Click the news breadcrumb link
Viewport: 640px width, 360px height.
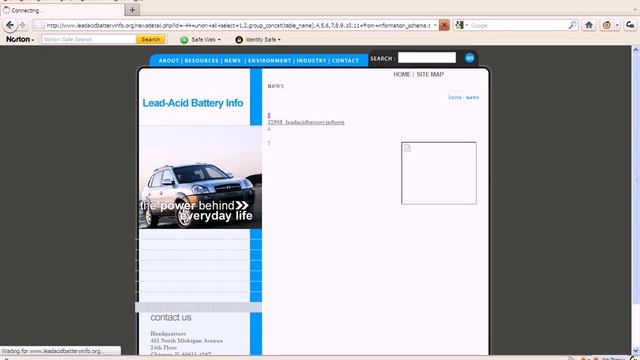pyautogui.click(x=472, y=98)
